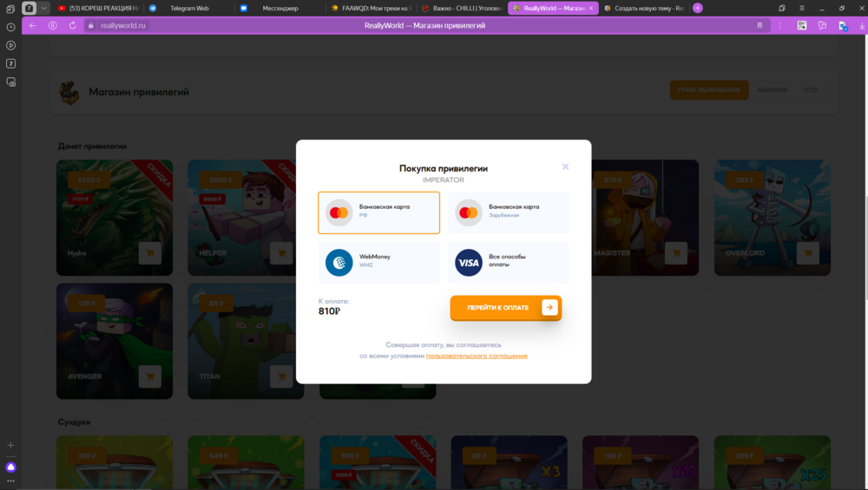Open the X10 chest card priced 199 ₽
The height and width of the screenshot is (490, 868).
click(x=641, y=462)
